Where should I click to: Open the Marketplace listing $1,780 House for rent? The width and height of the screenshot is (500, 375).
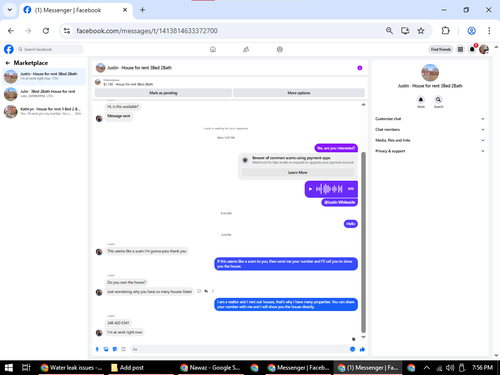pyautogui.click(x=128, y=82)
